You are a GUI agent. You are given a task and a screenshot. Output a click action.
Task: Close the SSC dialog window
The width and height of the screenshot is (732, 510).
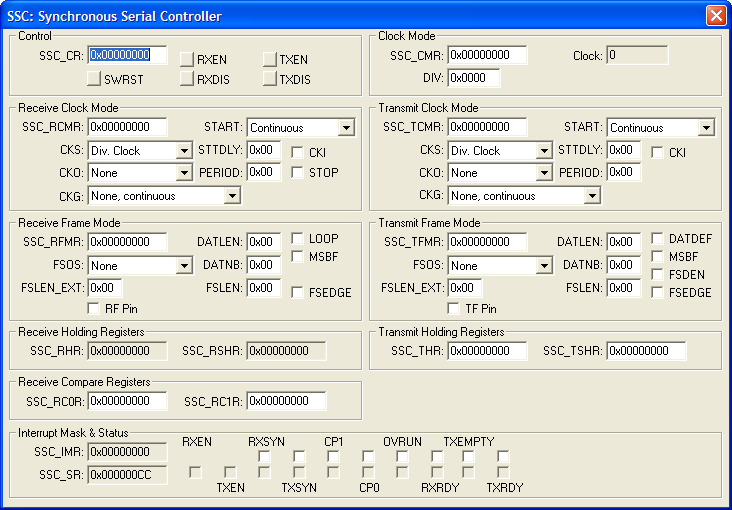(716, 15)
